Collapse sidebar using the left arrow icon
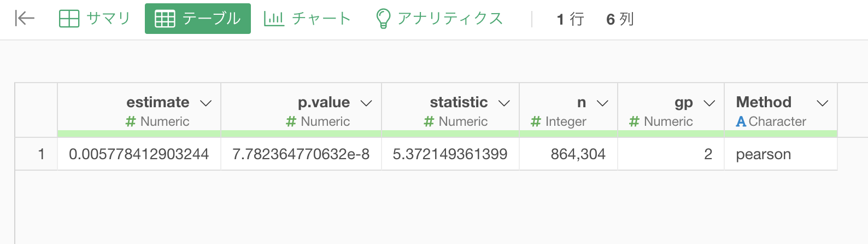868x244 pixels. (x=25, y=19)
